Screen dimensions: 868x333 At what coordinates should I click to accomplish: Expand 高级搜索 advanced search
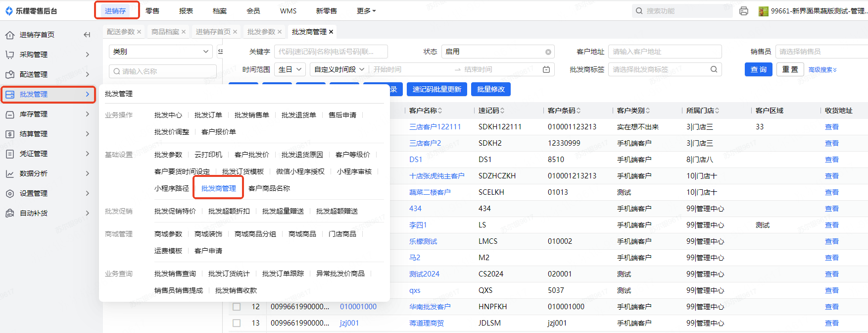coord(822,70)
